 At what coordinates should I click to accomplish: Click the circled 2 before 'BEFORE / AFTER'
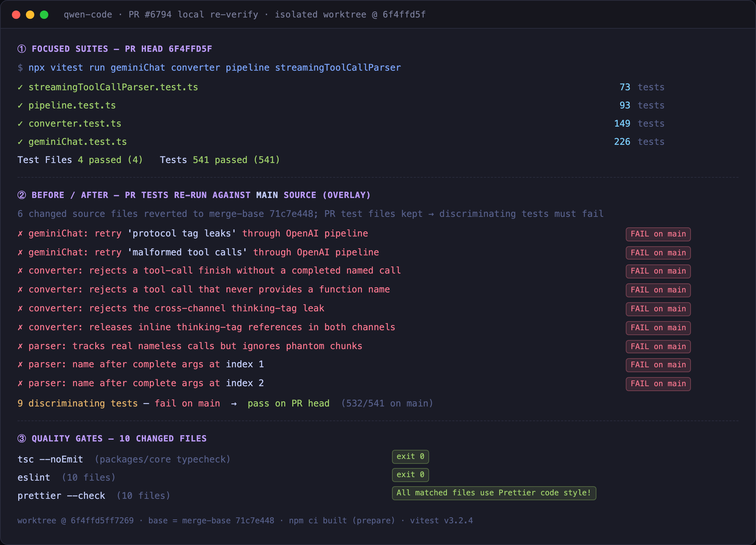[22, 195]
